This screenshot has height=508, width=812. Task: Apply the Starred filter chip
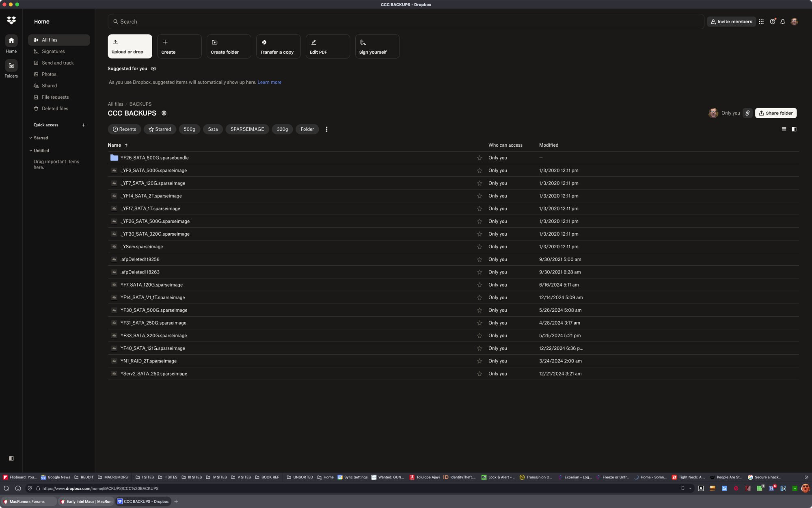pos(160,129)
